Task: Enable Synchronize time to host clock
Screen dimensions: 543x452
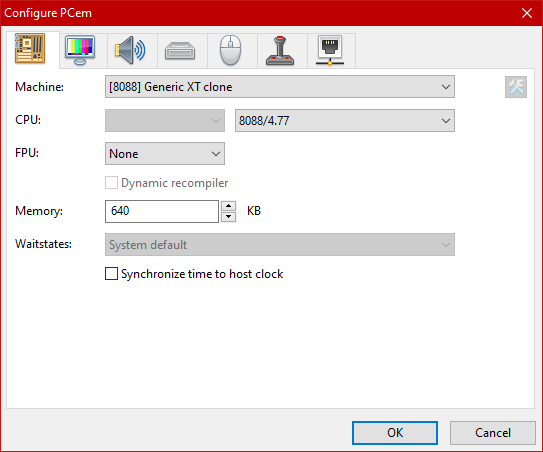Action: click(x=111, y=274)
